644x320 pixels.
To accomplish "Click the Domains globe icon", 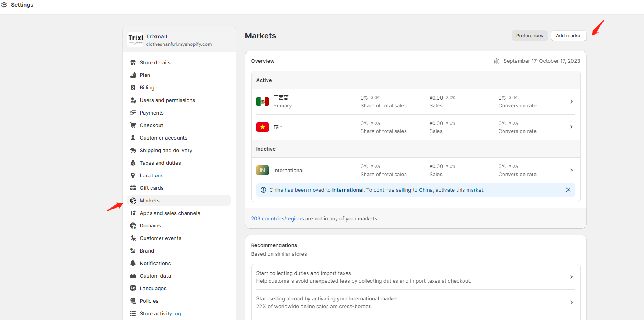I will (x=133, y=225).
